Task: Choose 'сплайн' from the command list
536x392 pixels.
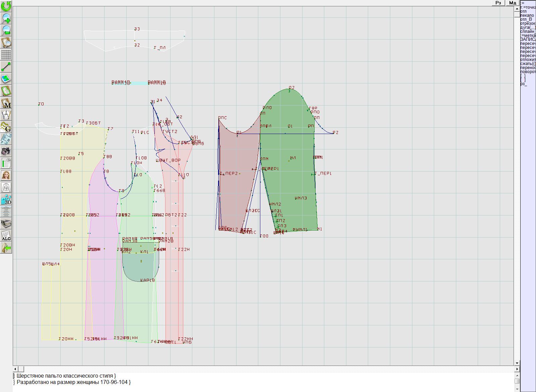Action: click(x=528, y=31)
